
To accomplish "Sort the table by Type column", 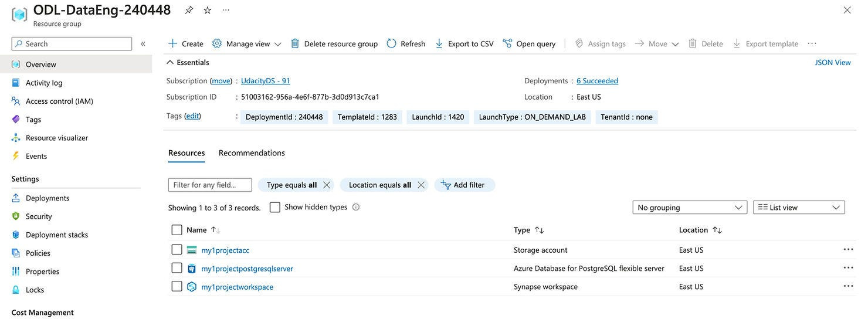I will [x=529, y=230].
